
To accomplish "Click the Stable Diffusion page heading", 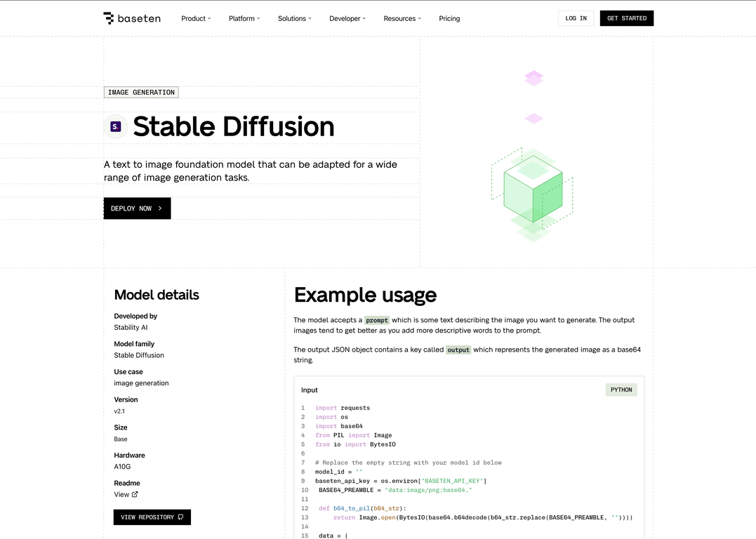I will coord(233,127).
